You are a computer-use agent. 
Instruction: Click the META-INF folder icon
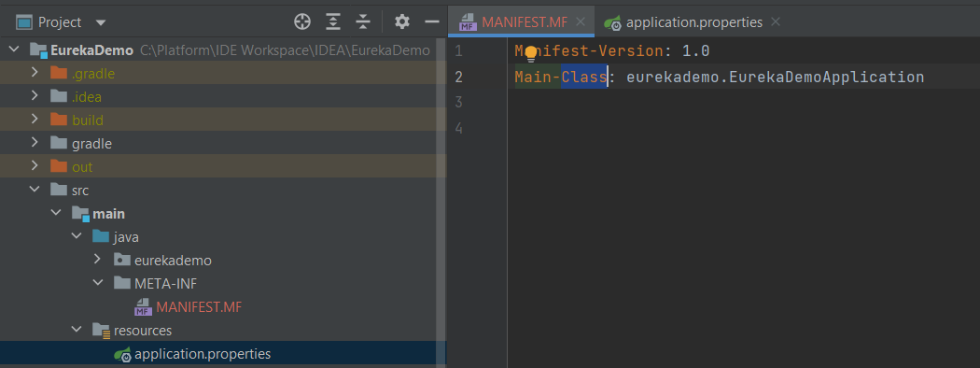122,283
